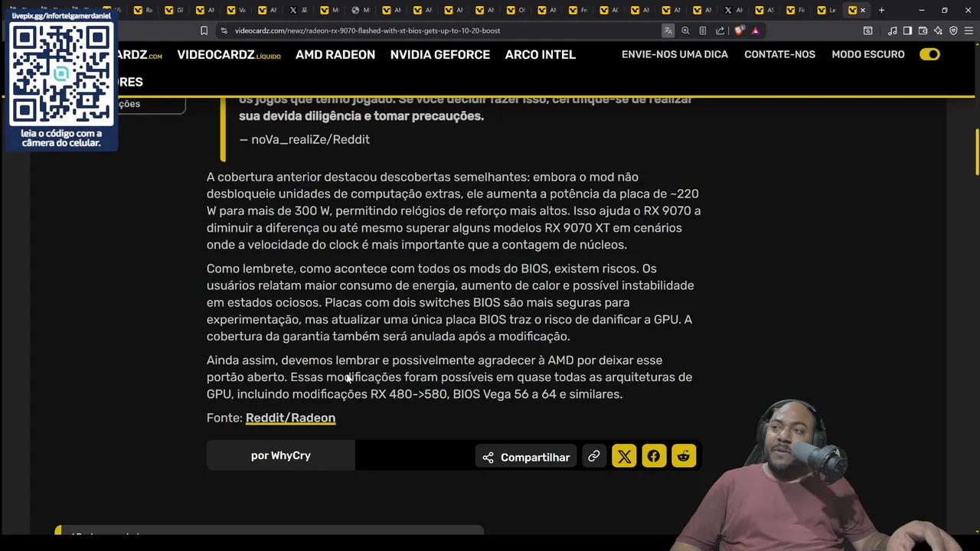Switch to tab labeled Ra
This screenshot has height=551, width=980.
pyautogui.click(x=145, y=10)
